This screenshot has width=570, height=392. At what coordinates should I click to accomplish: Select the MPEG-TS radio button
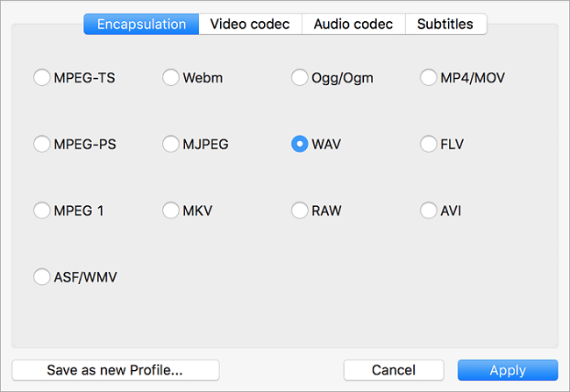click(41, 78)
